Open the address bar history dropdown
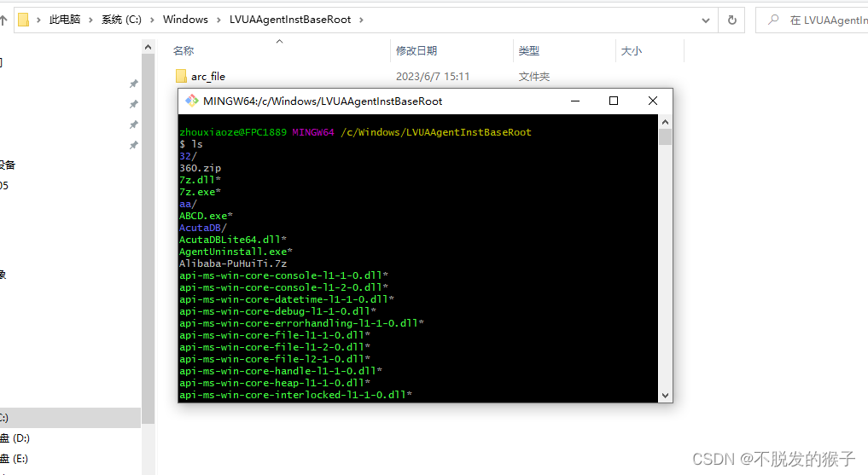The image size is (868, 475). pos(706,20)
